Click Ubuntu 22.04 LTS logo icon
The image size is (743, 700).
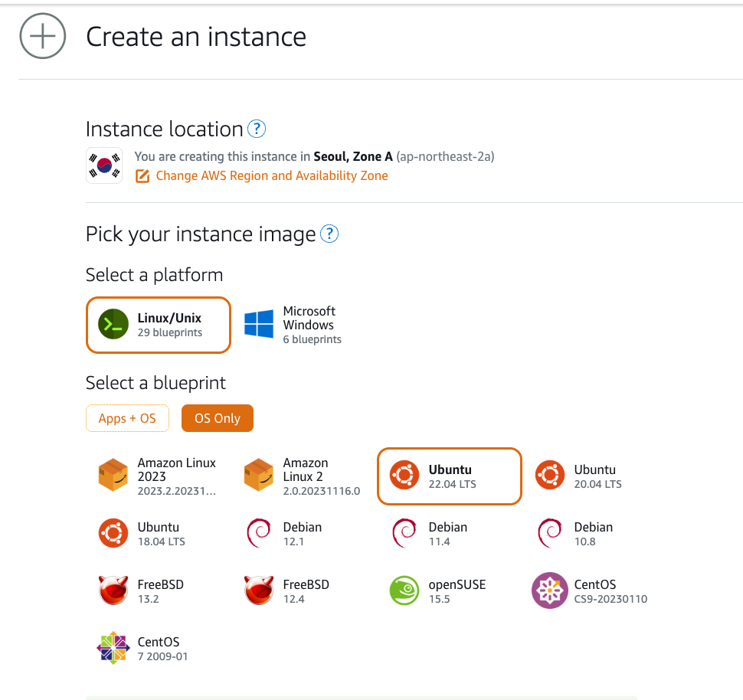click(404, 475)
